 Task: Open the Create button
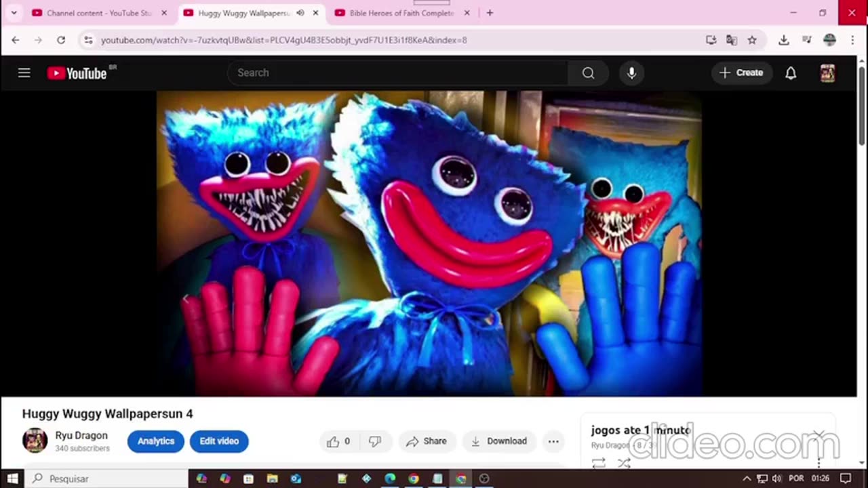pyautogui.click(x=742, y=73)
